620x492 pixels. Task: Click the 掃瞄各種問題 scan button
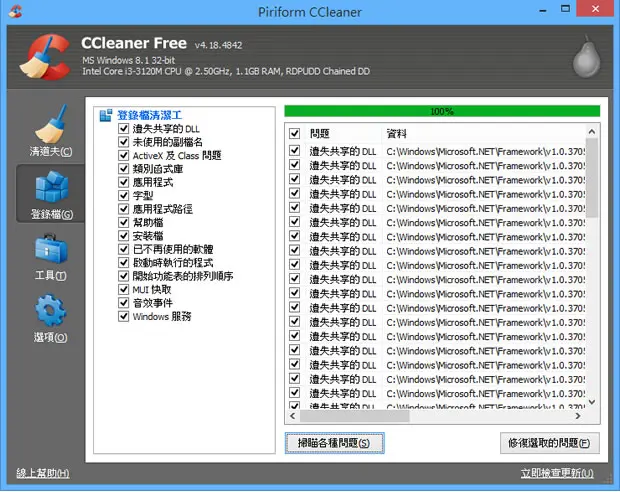click(x=335, y=443)
